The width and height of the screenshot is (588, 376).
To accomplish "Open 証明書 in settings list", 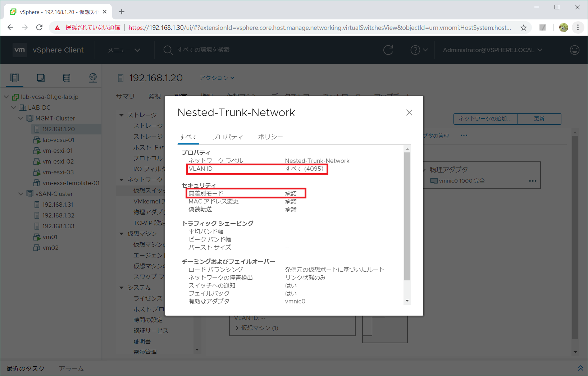I will coord(142,341).
